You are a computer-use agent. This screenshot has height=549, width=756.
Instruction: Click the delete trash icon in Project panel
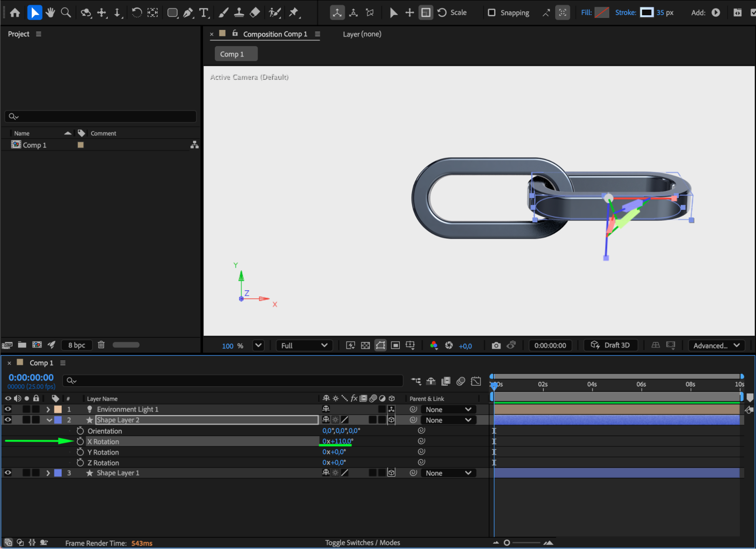tap(101, 345)
